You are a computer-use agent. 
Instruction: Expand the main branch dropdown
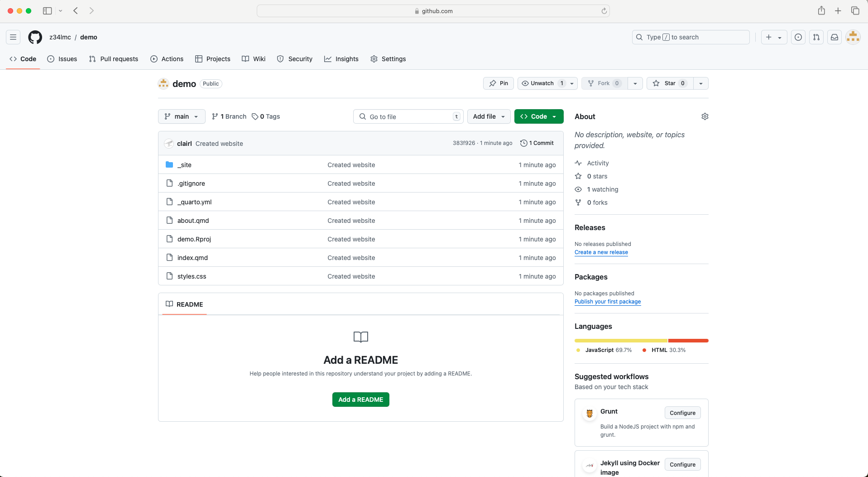[182, 116]
